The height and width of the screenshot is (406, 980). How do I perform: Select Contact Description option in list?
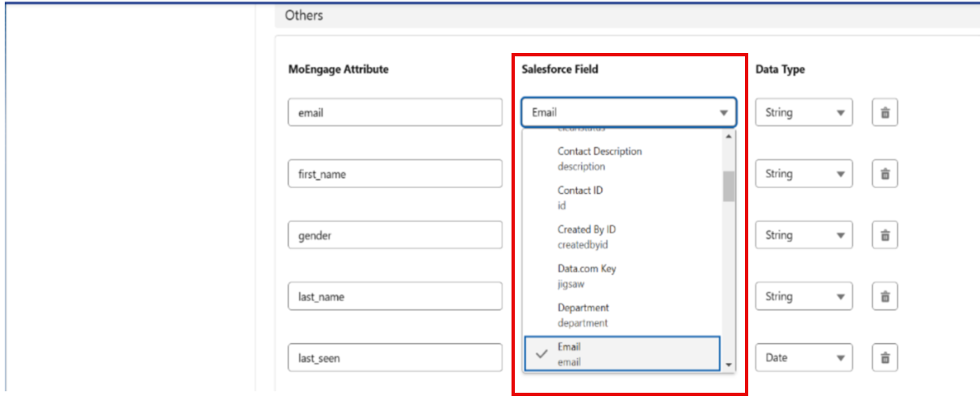click(622, 159)
